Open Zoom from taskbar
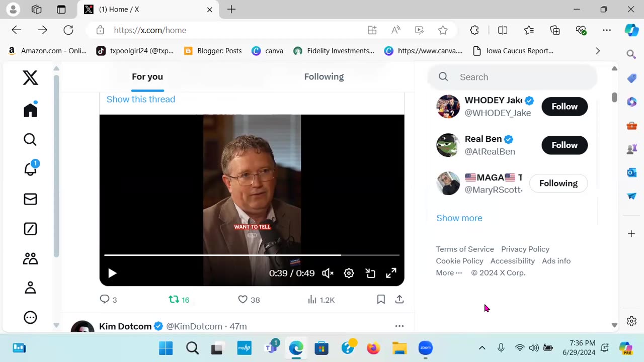This screenshot has height=362, width=644. [x=426, y=348]
